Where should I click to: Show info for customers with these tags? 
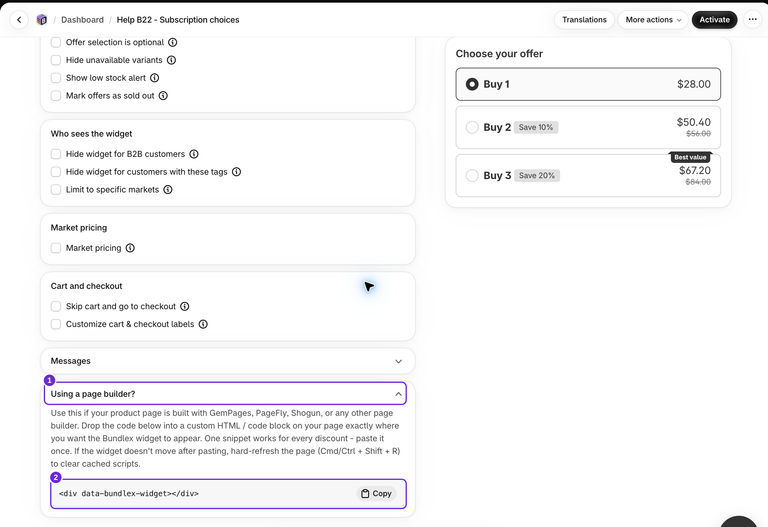236,172
